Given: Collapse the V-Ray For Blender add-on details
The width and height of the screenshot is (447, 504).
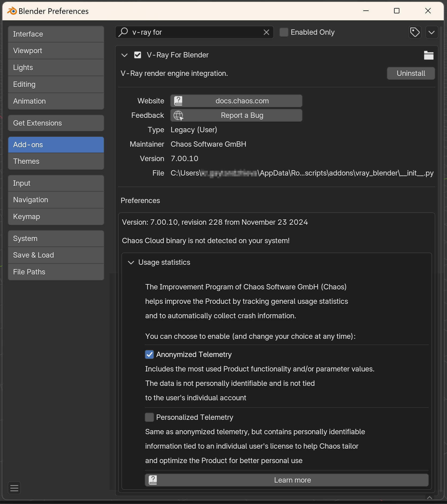Looking at the screenshot, I should point(124,55).
